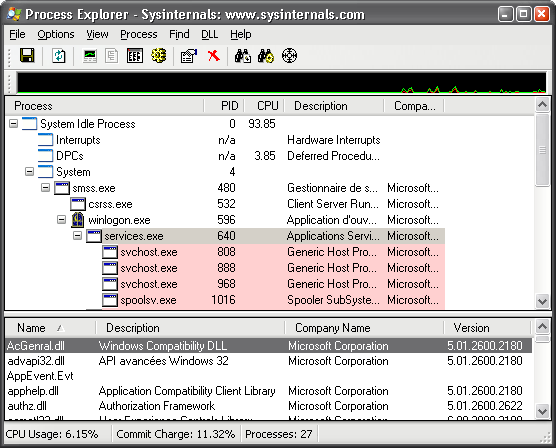The image size is (556, 448).
Task: Click the DLL pane scroll up arrow
Action: click(543, 326)
